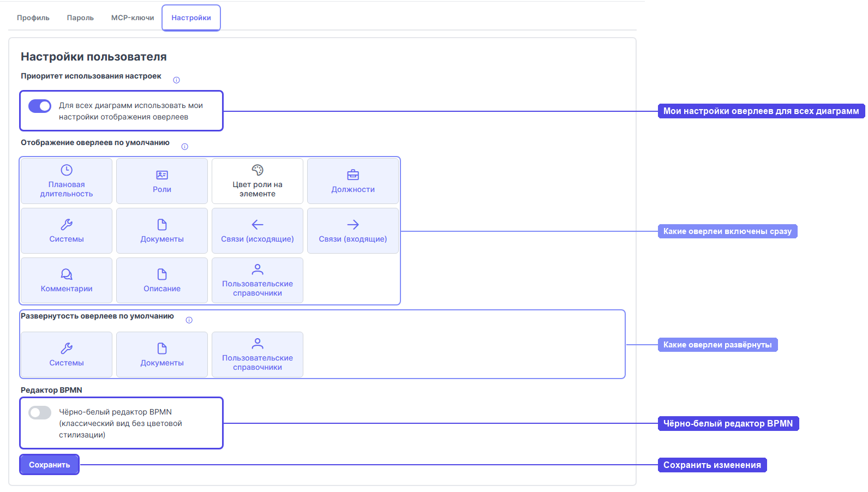Image resolution: width=868 pixels, height=492 pixels.
Task: Click the Комментарии speech bubble icon
Action: 67,274
